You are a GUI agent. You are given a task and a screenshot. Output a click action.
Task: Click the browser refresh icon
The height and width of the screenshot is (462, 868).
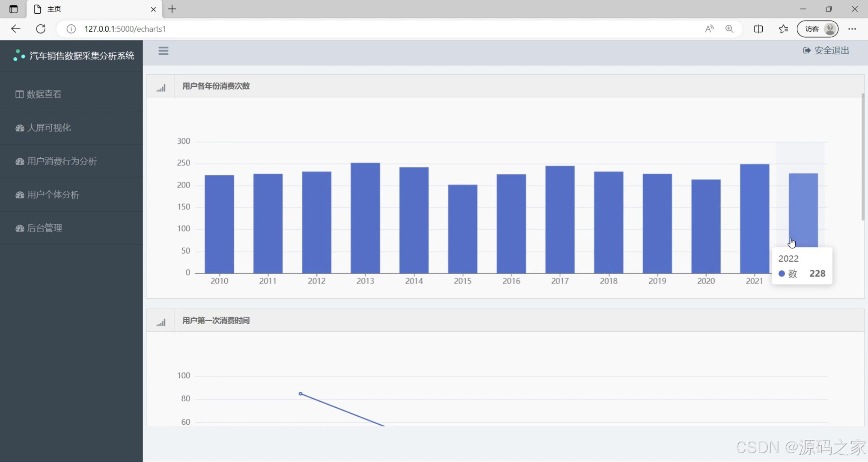click(41, 29)
